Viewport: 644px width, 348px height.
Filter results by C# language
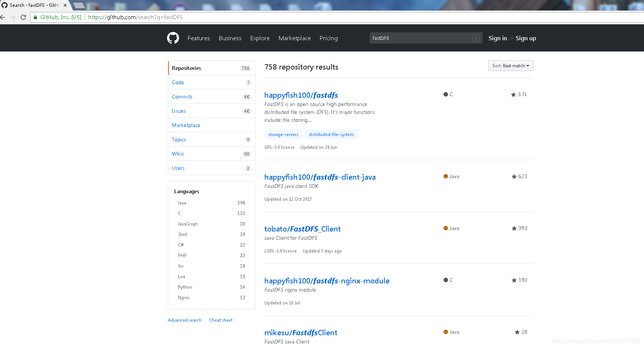(x=211, y=245)
